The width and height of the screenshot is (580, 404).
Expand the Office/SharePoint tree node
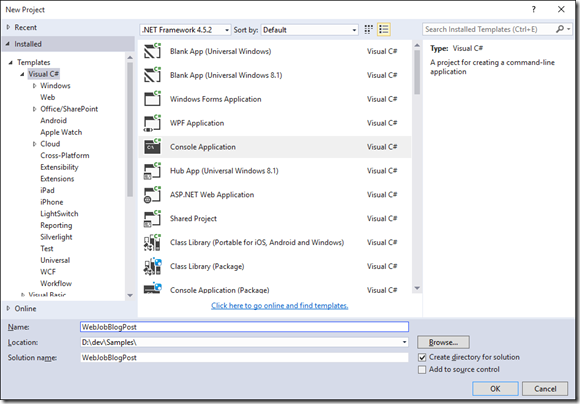coord(34,109)
